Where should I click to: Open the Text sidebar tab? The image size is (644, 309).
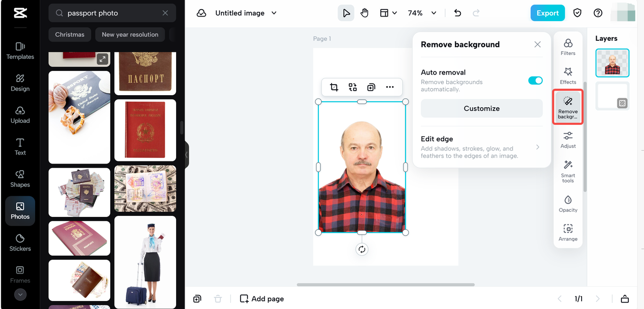pos(20,146)
